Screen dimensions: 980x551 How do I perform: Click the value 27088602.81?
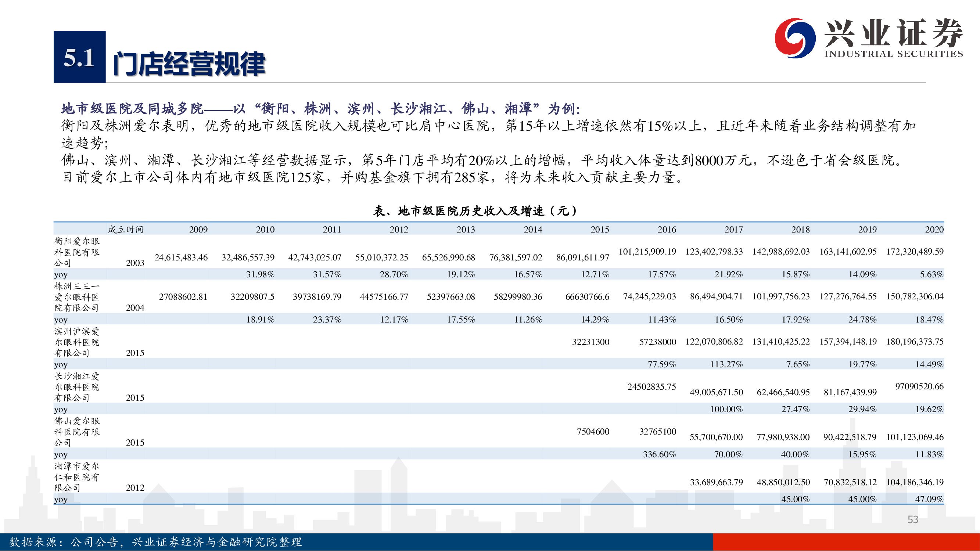tap(183, 296)
